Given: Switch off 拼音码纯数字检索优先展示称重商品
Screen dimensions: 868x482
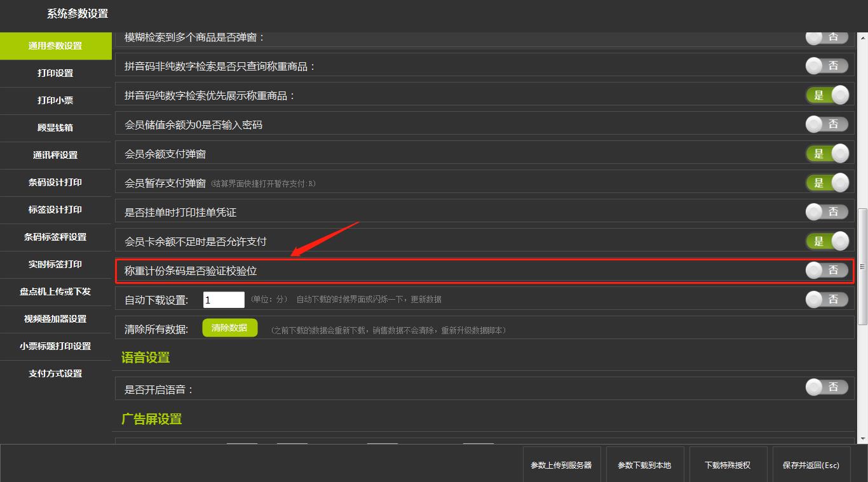Looking at the screenshot, I should [827, 95].
